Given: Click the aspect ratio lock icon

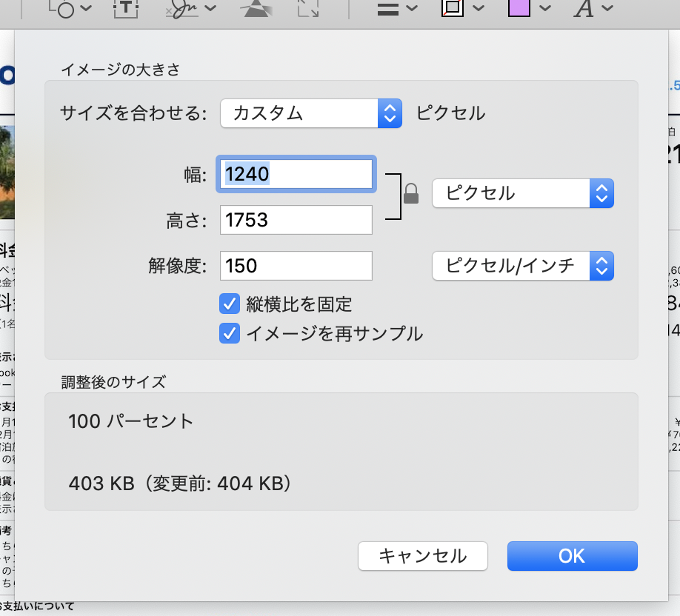Looking at the screenshot, I should coord(411,194).
